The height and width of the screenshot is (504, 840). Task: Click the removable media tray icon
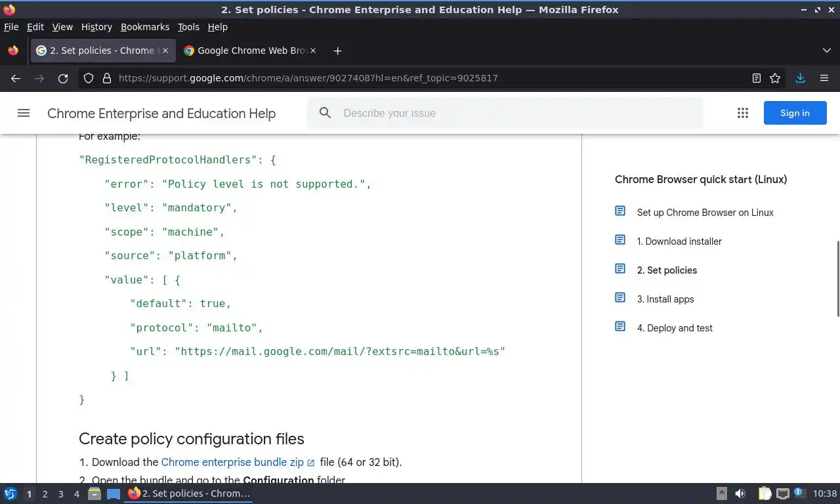click(x=721, y=493)
